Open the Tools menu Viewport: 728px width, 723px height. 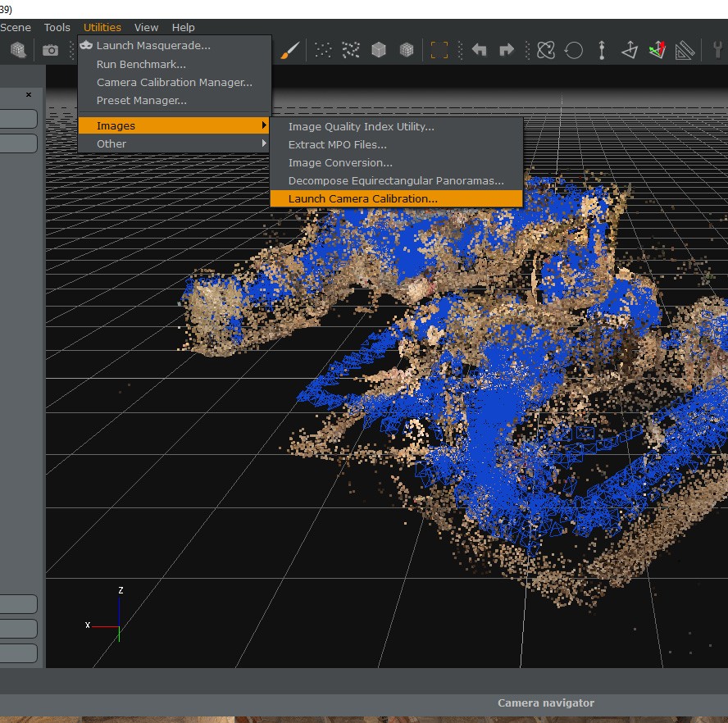[57, 27]
